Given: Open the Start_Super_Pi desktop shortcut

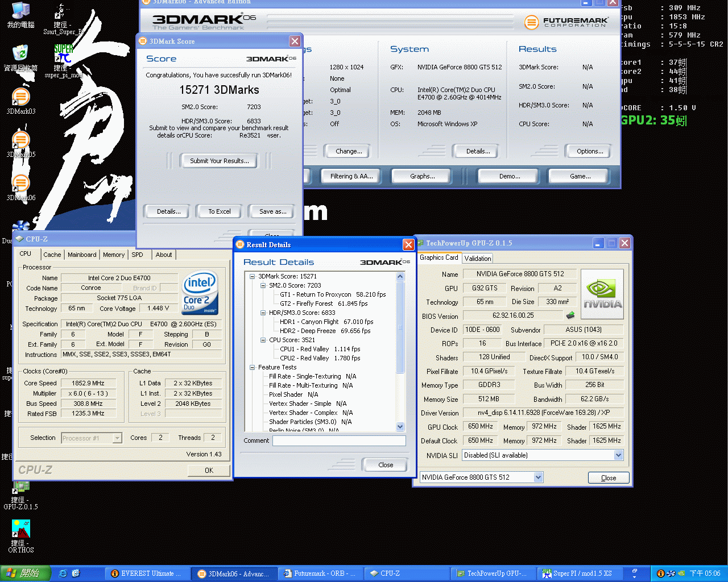Looking at the screenshot, I should coord(63,20).
